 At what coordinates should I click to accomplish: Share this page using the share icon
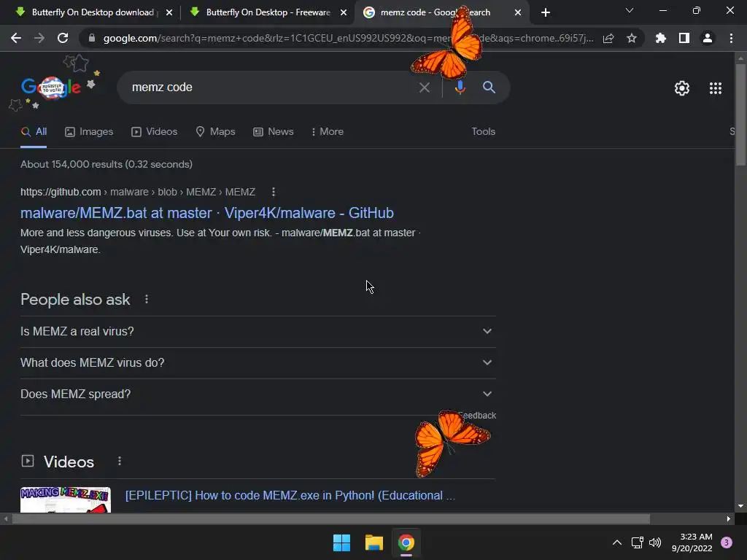pos(608,38)
